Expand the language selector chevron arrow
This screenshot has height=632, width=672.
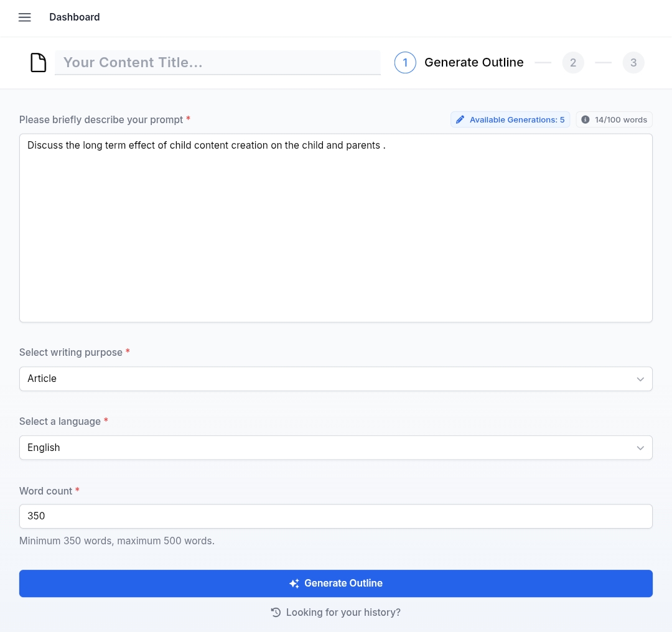(x=640, y=448)
